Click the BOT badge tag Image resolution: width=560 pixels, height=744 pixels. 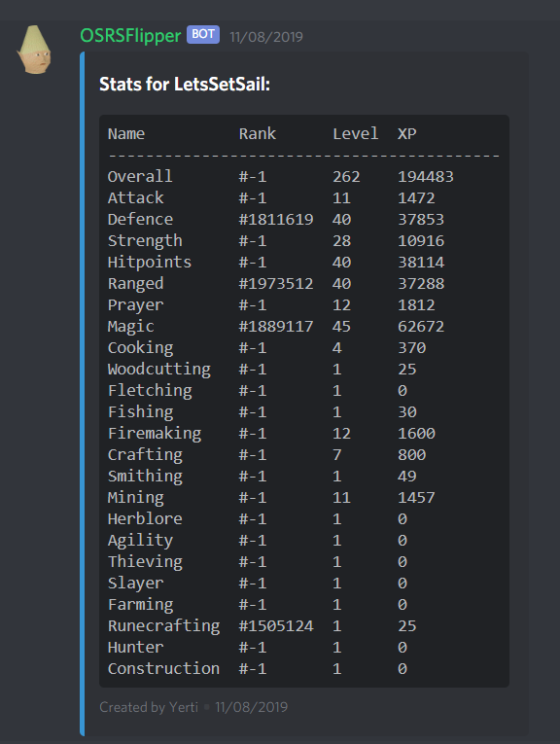point(203,34)
